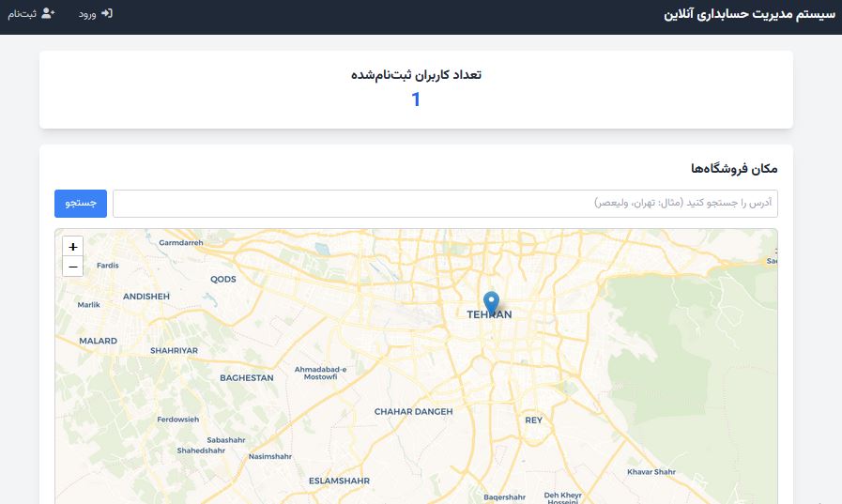842x504 pixels.
Task: Go to home via the سیستم مدیریت حسابداری آنلاین title
Action: point(750,14)
